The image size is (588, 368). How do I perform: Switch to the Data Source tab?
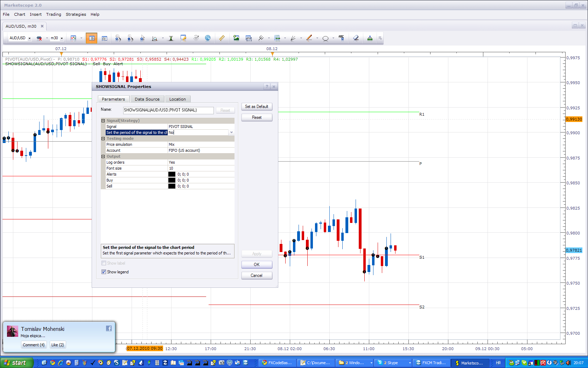click(147, 99)
